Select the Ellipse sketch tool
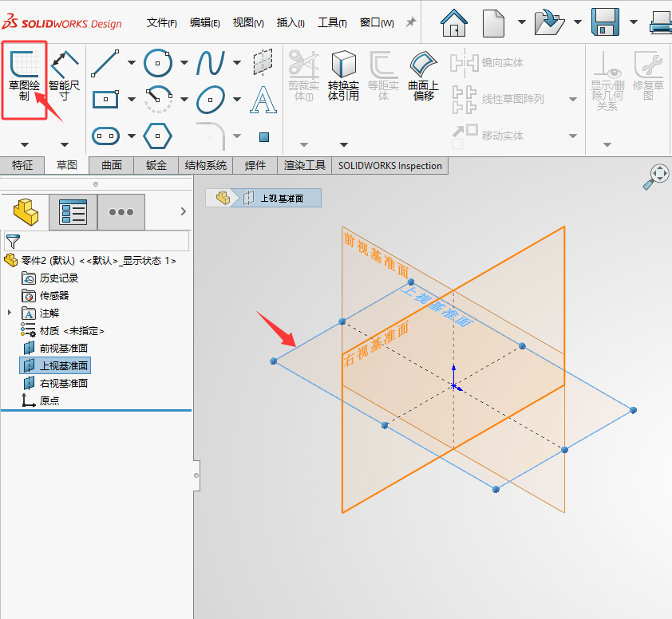Image resolution: width=672 pixels, height=619 pixels. pos(211,100)
